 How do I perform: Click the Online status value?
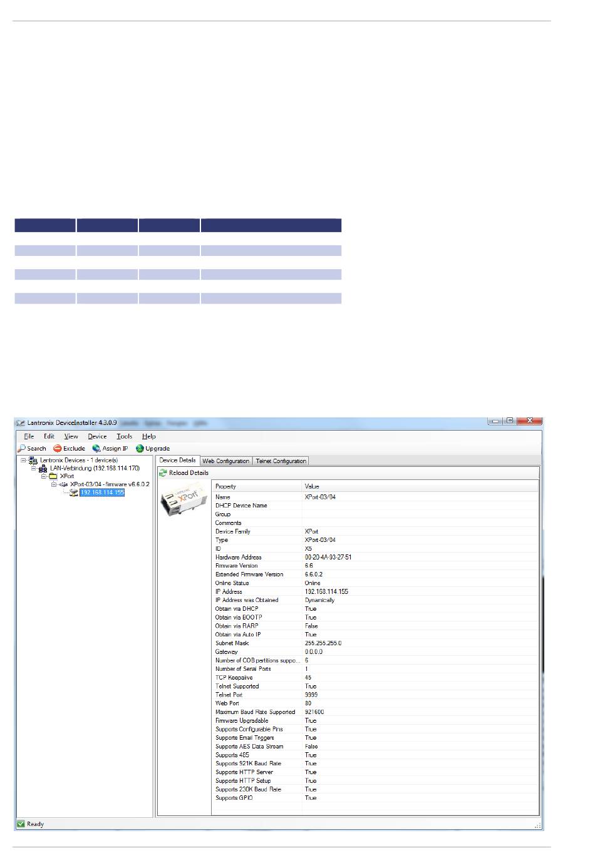[x=313, y=583]
